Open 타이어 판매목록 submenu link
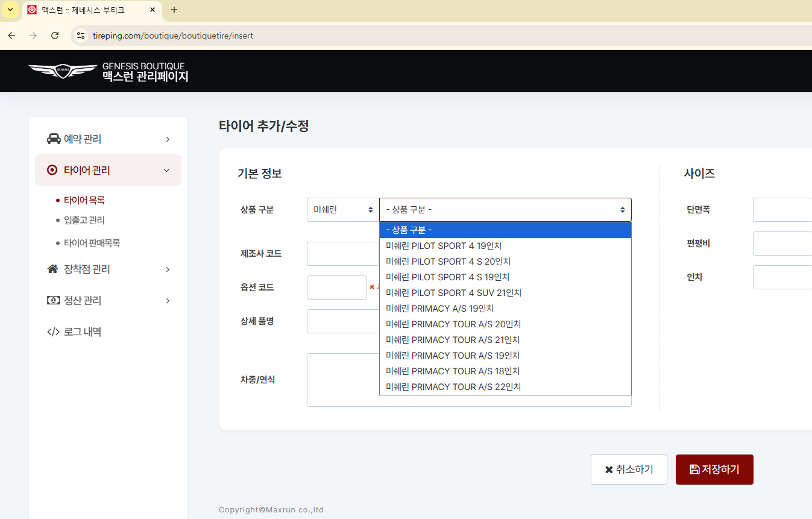The width and height of the screenshot is (812, 519). pyautogui.click(x=92, y=243)
